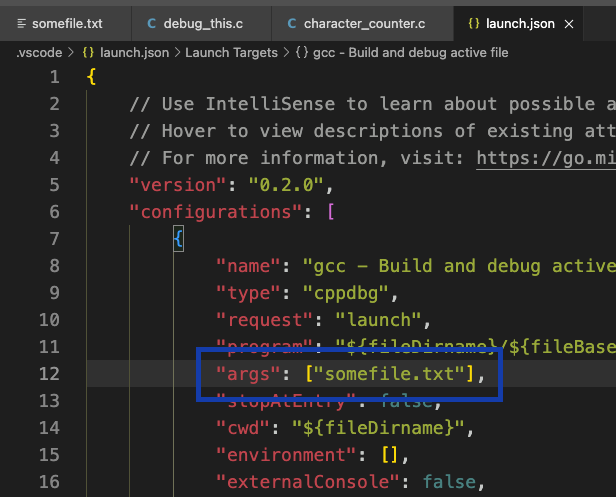
Task: Click the C icon beside character_counter.c
Action: click(291, 22)
